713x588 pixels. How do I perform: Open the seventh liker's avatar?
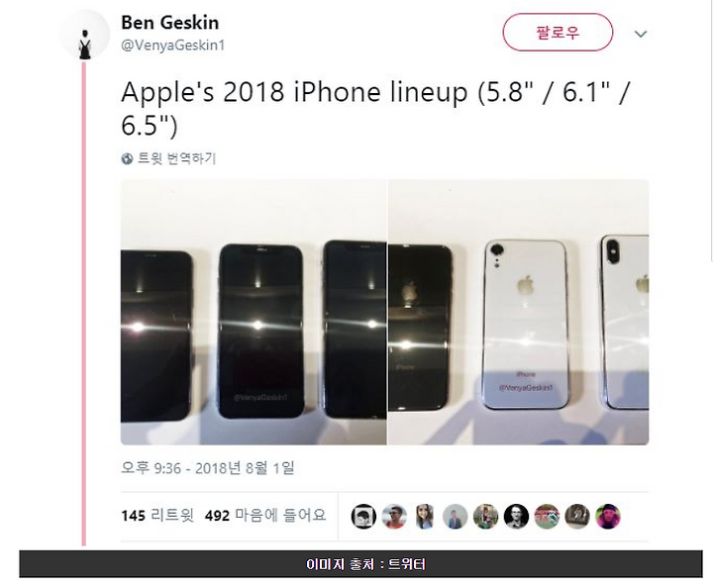547,516
